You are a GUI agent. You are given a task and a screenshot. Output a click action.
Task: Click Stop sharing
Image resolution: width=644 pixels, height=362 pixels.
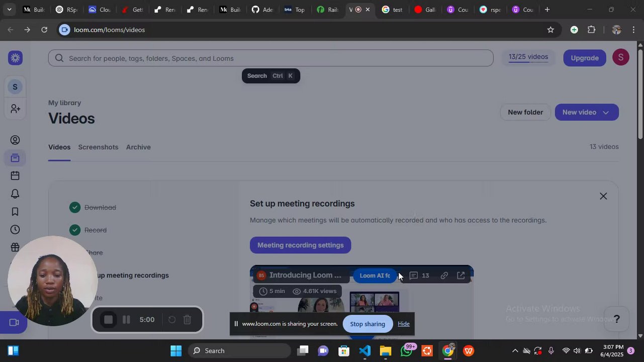[367, 324]
